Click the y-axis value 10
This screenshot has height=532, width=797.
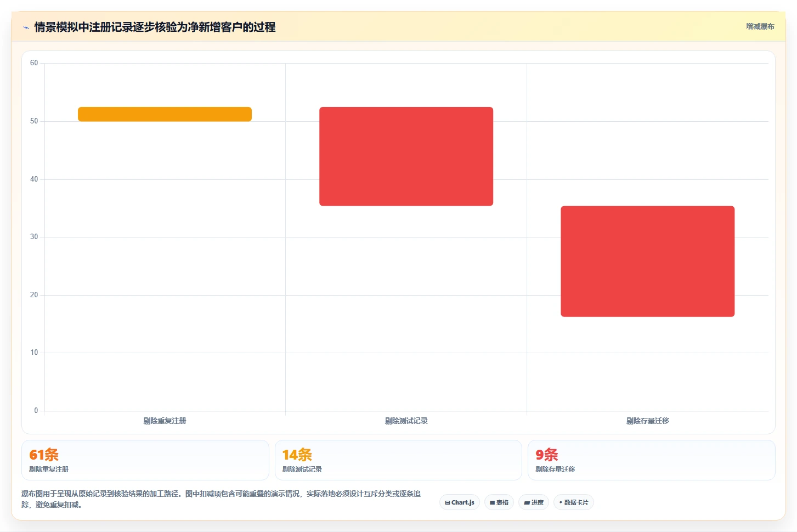34,353
